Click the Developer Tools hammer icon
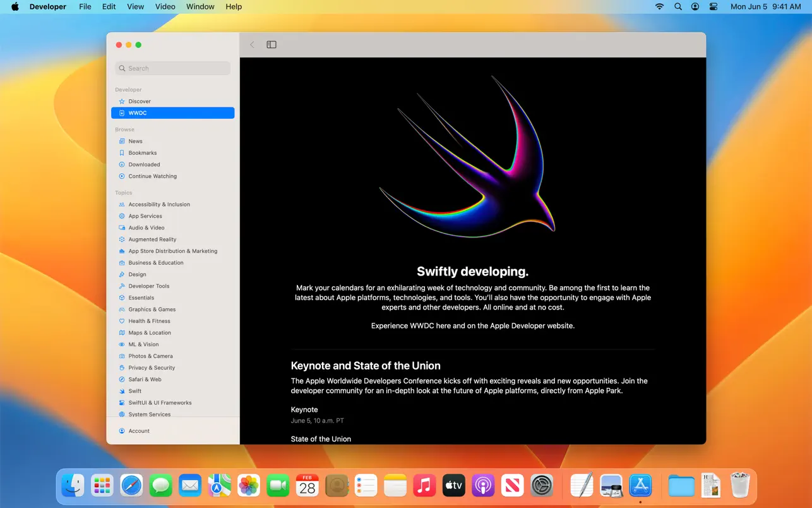 click(x=122, y=286)
